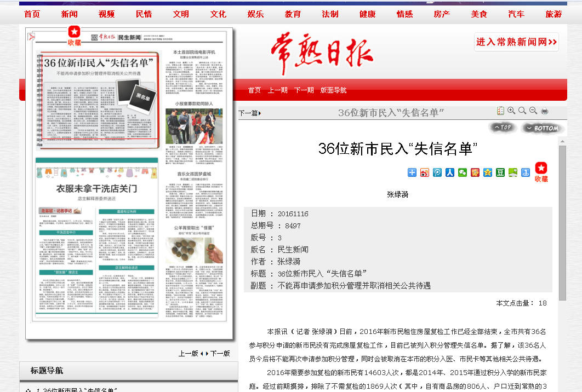Jump to article end with BOTTOM button
Image resolution: width=582 pixels, height=392 pixels.
543,128
